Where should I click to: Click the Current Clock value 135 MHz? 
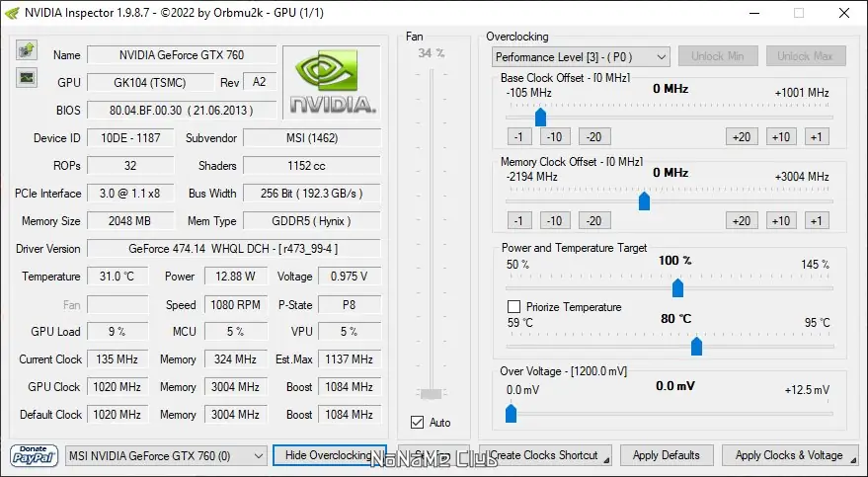pyautogui.click(x=118, y=359)
